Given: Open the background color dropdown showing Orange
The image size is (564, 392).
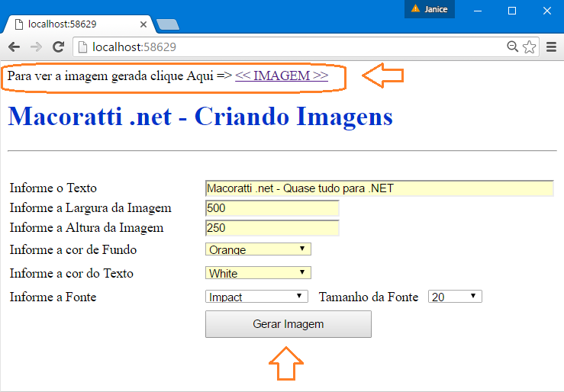Looking at the screenshot, I should [258, 249].
